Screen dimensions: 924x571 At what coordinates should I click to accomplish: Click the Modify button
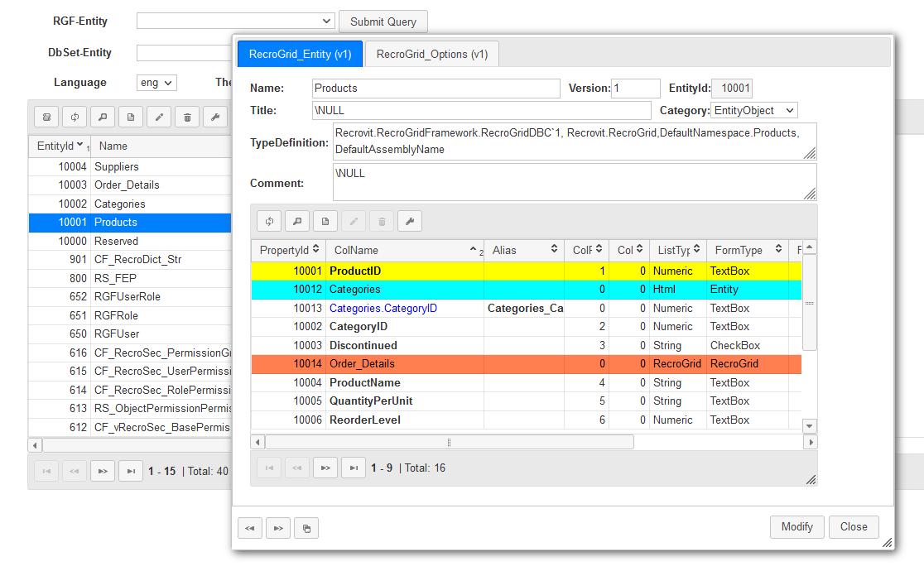(x=796, y=527)
